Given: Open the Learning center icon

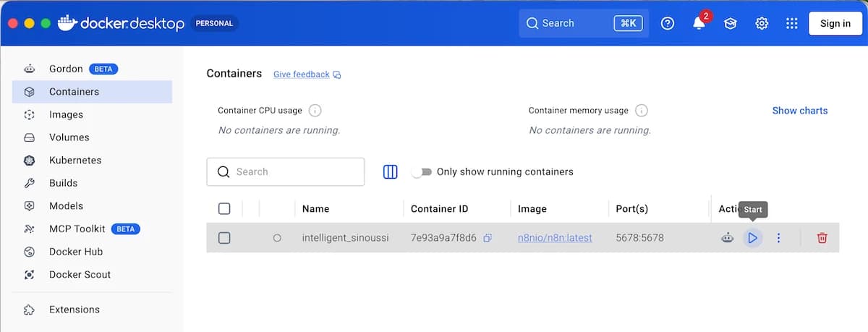Looking at the screenshot, I should 731,23.
